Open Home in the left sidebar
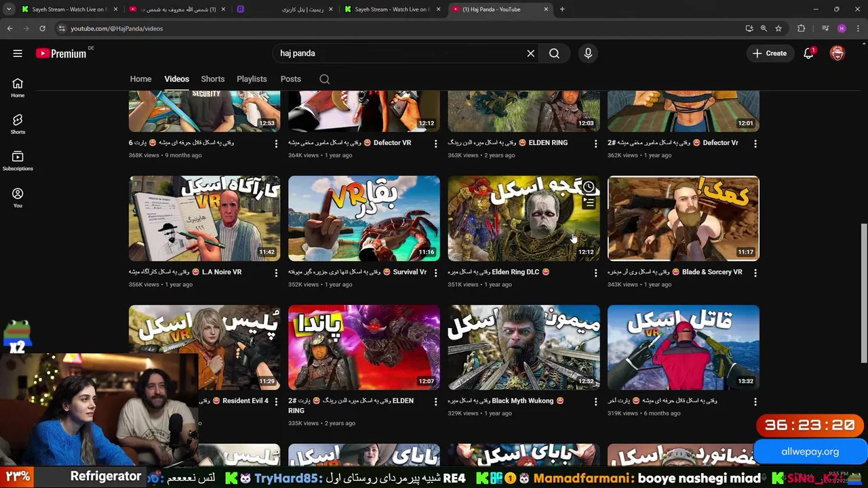Viewport: 868px width, 488px height. [18, 87]
